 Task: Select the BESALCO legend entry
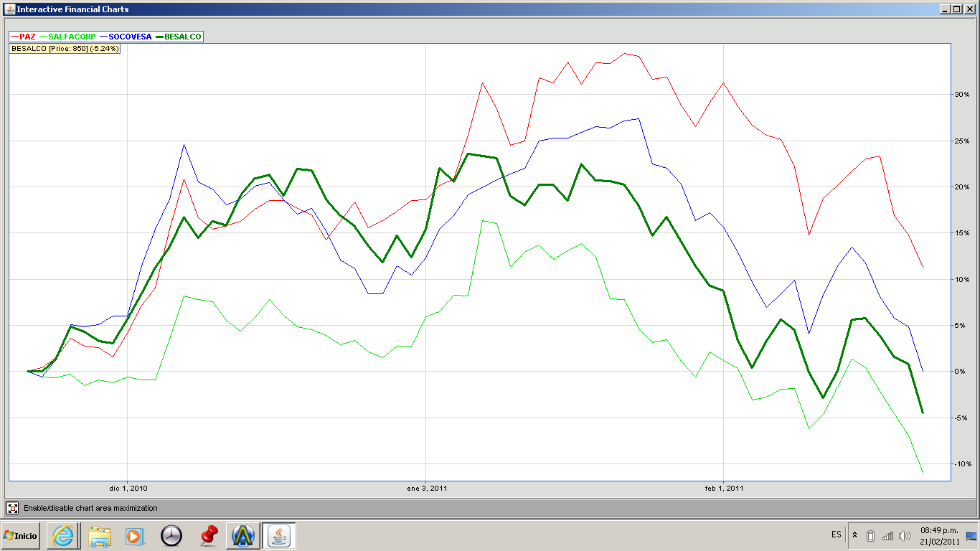click(x=179, y=37)
